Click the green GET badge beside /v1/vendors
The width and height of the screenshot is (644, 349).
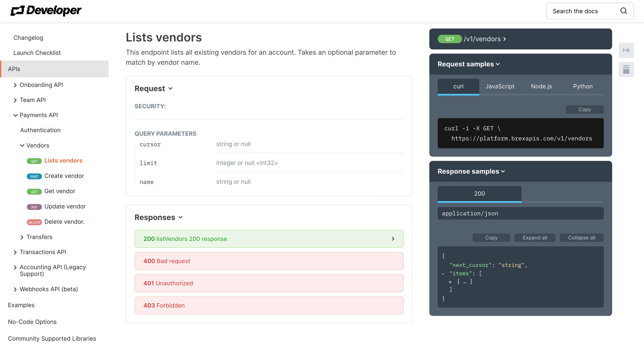tap(449, 39)
